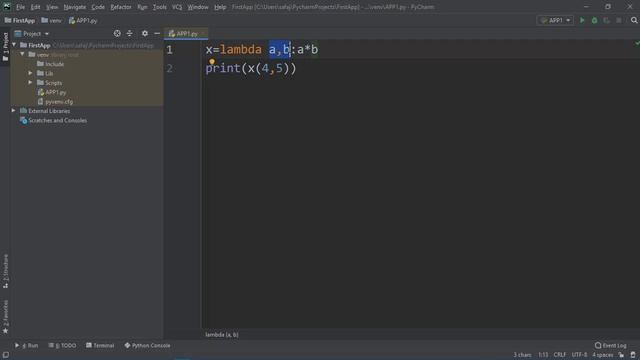Click the locate current file target icon
The image size is (640, 360).
117,33
